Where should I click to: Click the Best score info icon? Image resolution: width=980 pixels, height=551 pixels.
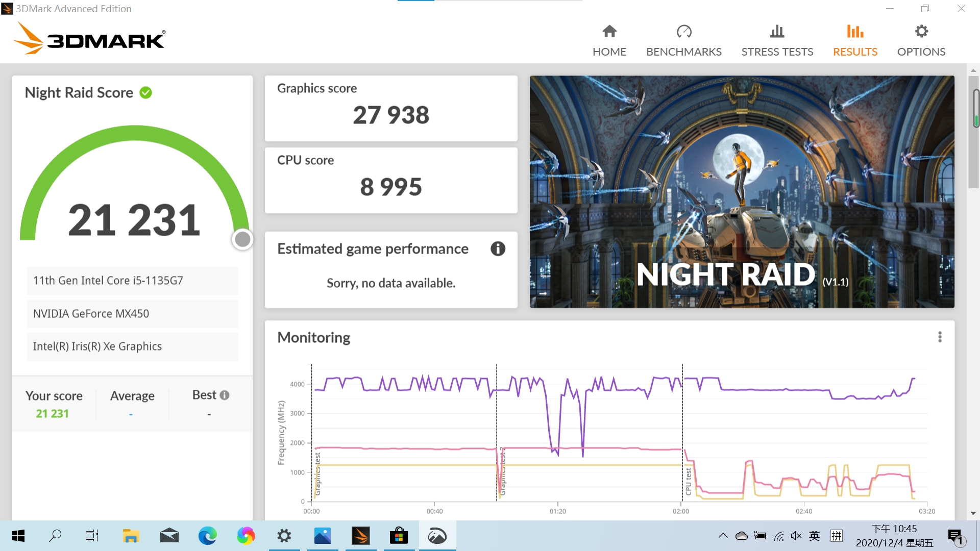[225, 395]
